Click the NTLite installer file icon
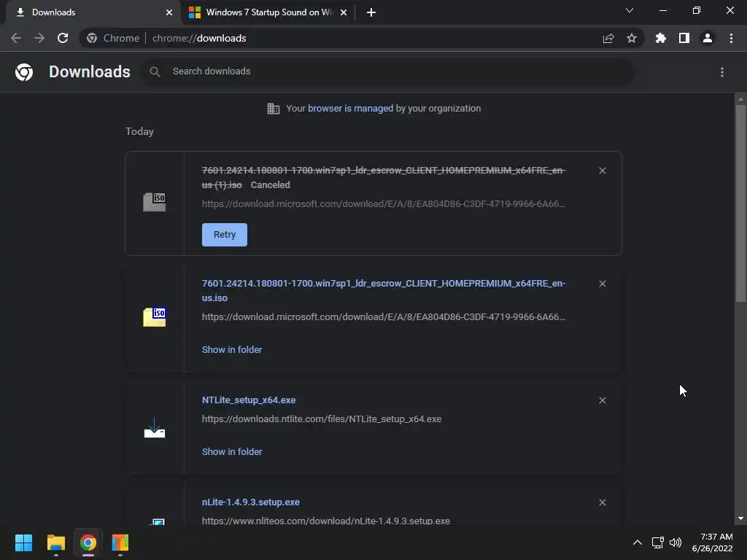The width and height of the screenshot is (747, 560). pyautogui.click(x=155, y=427)
